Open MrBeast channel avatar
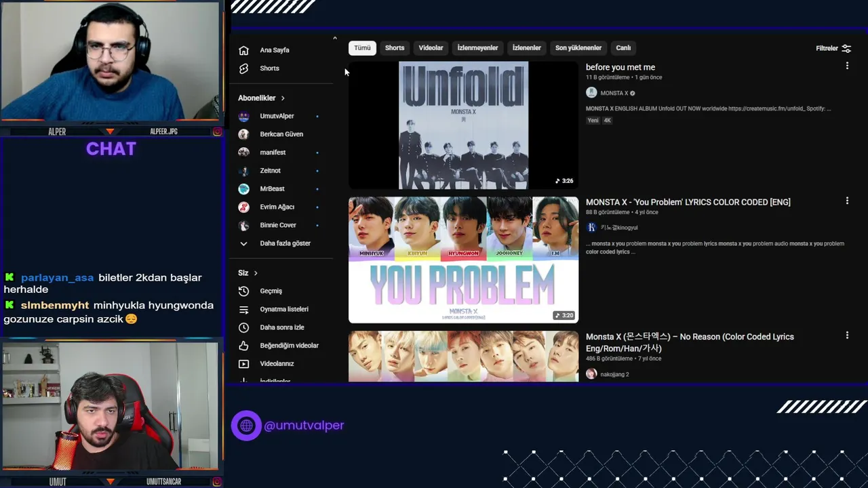Viewport: 868px width, 488px height. tap(244, 189)
